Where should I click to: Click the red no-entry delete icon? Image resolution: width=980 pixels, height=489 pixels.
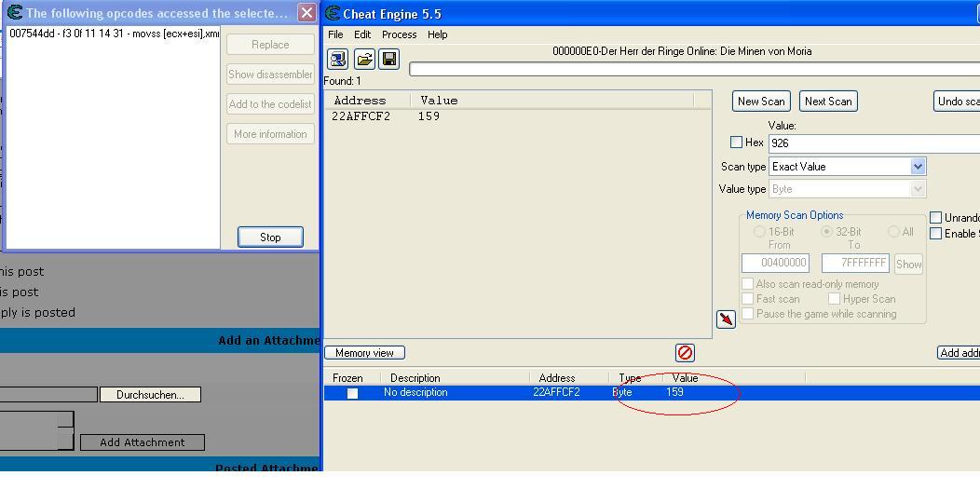click(x=685, y=353)
